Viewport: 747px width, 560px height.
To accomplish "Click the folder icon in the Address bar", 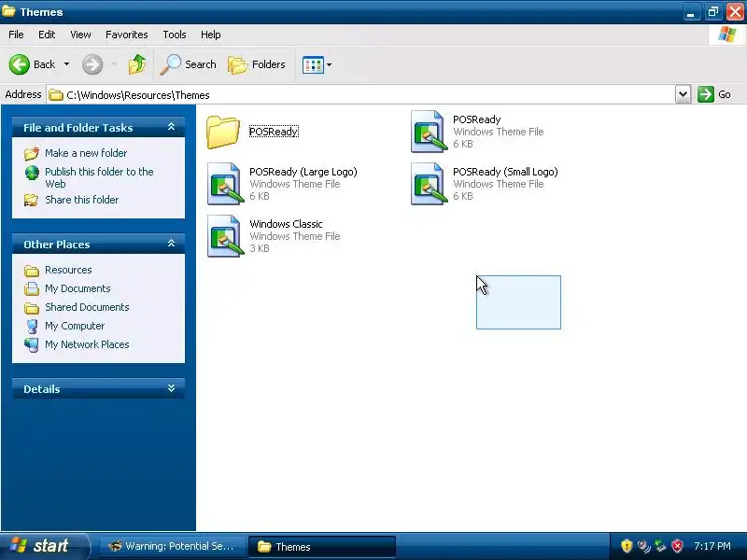I will (x=56, y=95).
